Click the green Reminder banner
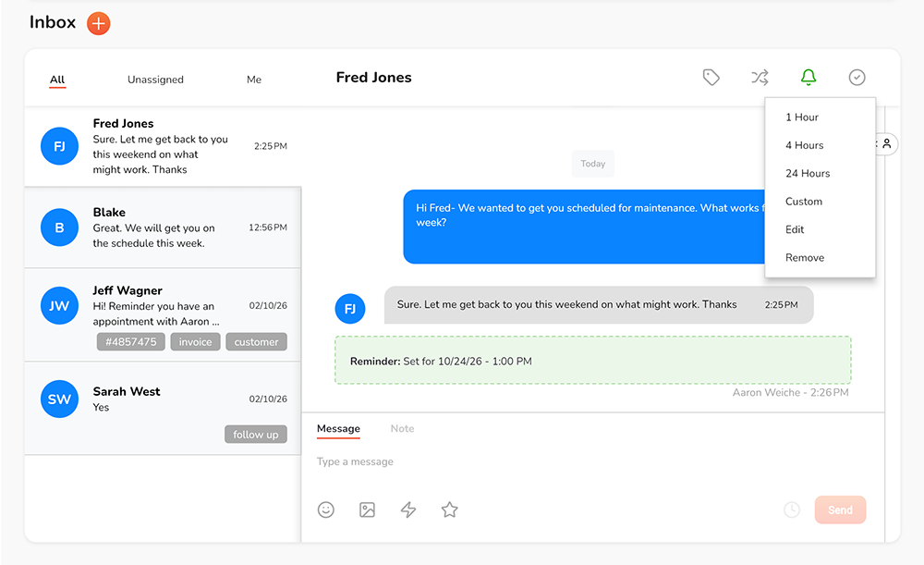Image resolution: width=924 pixels, height=565 pixels. click(593, 361)
